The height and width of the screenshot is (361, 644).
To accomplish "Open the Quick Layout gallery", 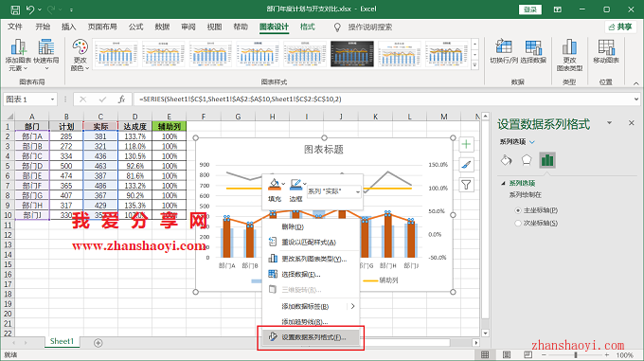I will (x=46, y=56).
